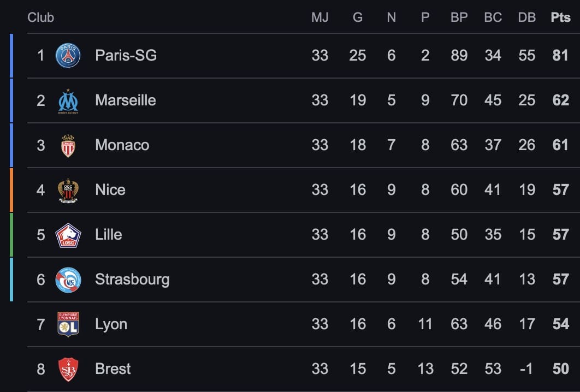580x392 pixels.
Task: Click the Lyon club crest
Action: [68, 324]
